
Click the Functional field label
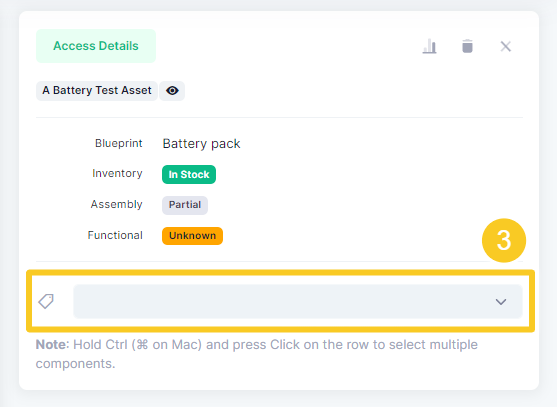tap(115, 235)
